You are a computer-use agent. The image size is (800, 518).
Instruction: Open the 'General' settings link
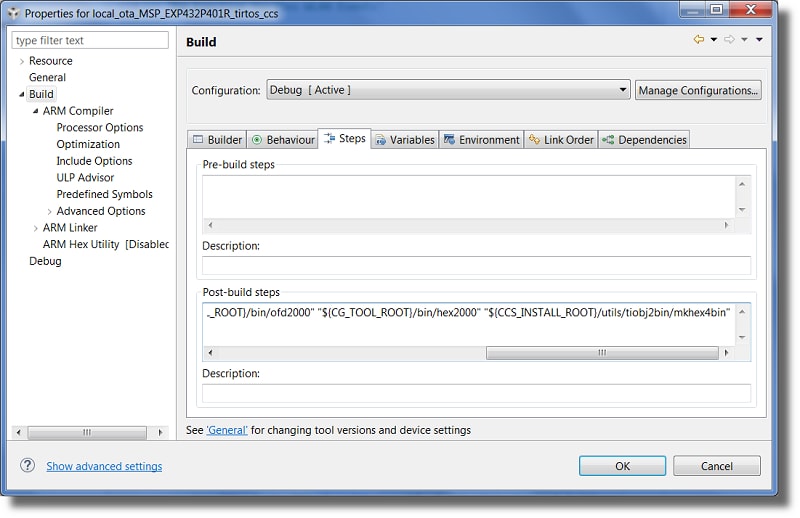(226, 430)
